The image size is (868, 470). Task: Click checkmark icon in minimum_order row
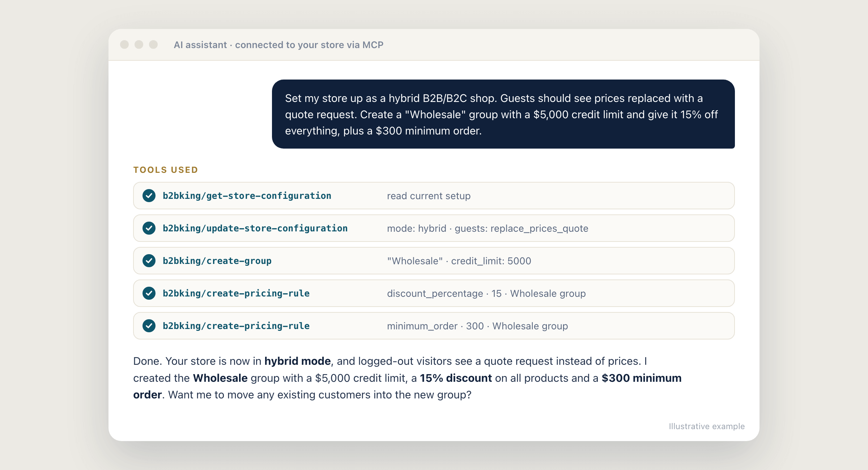pyautogui.click(x=149, y=326)
